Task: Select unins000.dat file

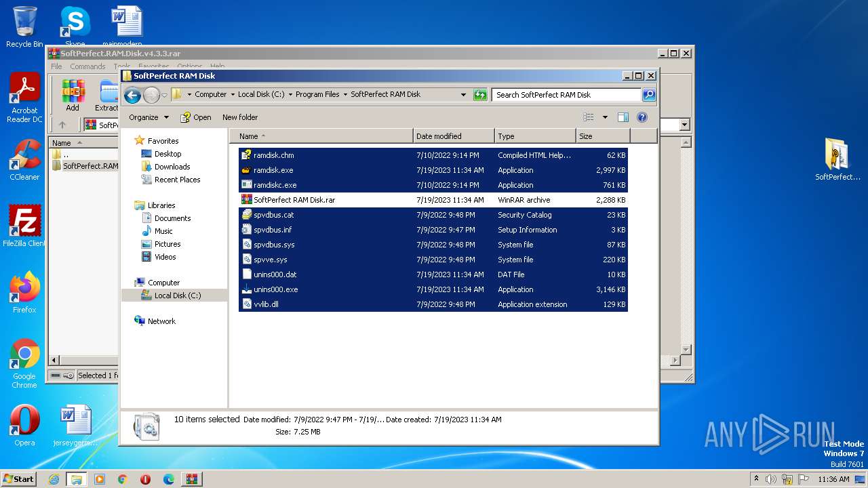Action: coord(275,274)
